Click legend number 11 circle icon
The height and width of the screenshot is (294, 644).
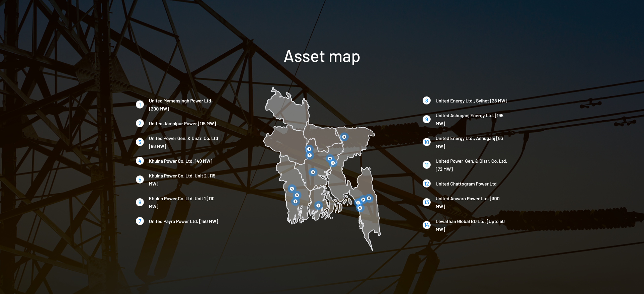[x=427, y=165]
